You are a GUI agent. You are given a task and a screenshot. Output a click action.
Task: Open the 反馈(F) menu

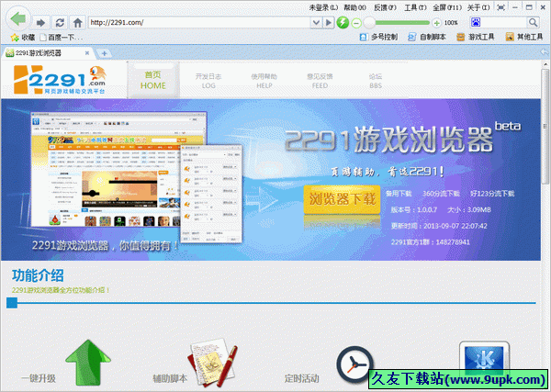pos(385,7)
